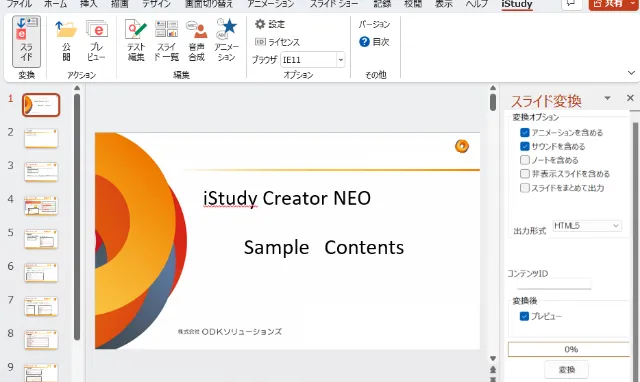Enable ノートを含める checkbox
Viewport: 640px width, 382px height.
(525, 160)
